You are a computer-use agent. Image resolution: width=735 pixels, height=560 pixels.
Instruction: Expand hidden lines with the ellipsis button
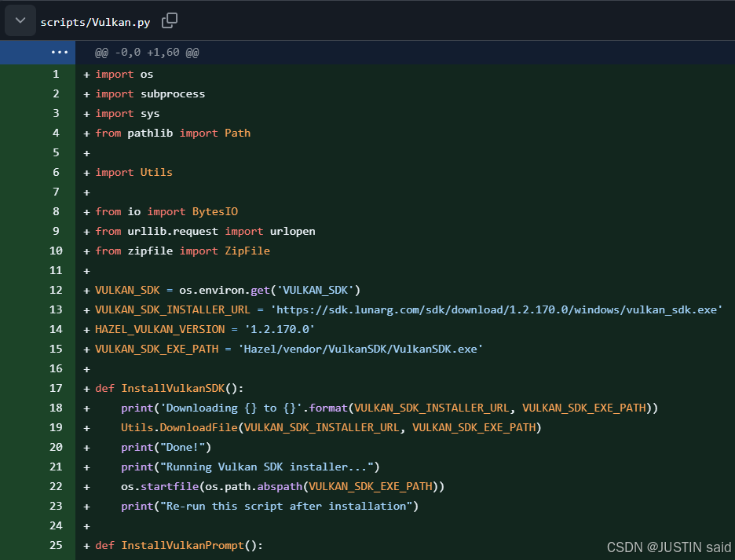(60, 53)
